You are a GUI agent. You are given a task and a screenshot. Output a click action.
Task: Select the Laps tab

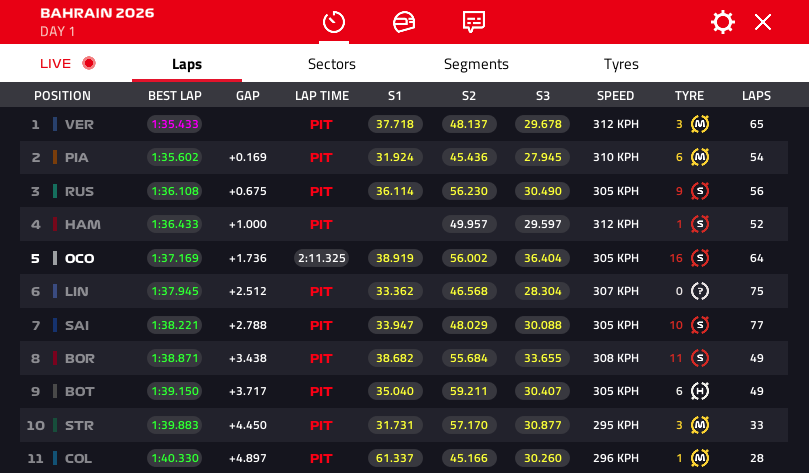click(186, 64)
